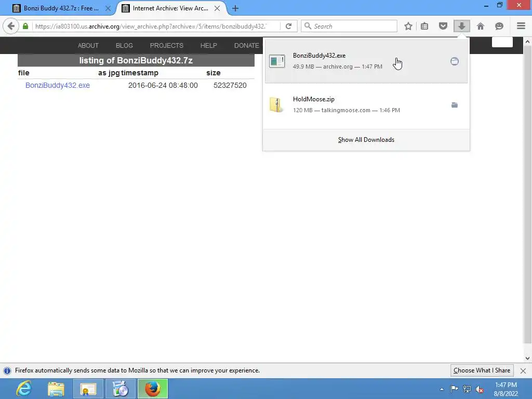
Task: Show All Downloads
Action: (x=366, y=140)
